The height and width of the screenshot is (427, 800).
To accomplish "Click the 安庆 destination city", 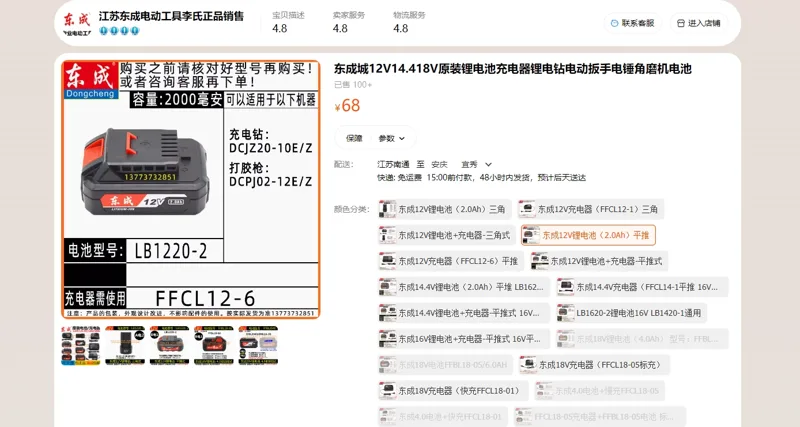I will (x=439, y=164).
